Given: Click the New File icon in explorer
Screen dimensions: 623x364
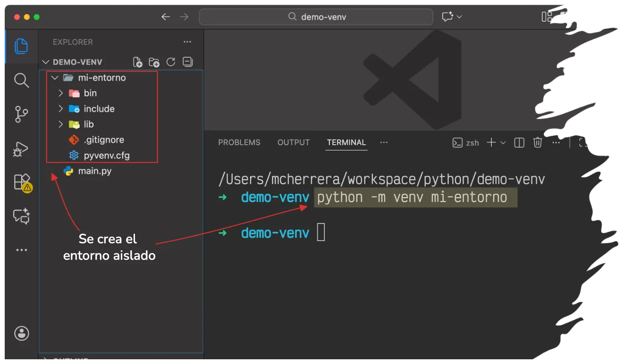Looking at the screenshot, I should point(137,62).
